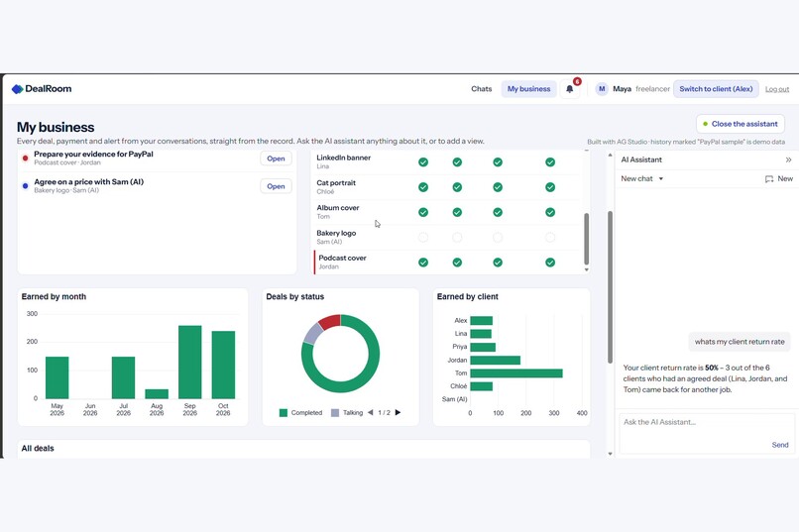Click the red segment of Deals donut chart
Image resolution: width=799 pixels, height=532 pixels.
pyautogui.click(x=331, y=321)
